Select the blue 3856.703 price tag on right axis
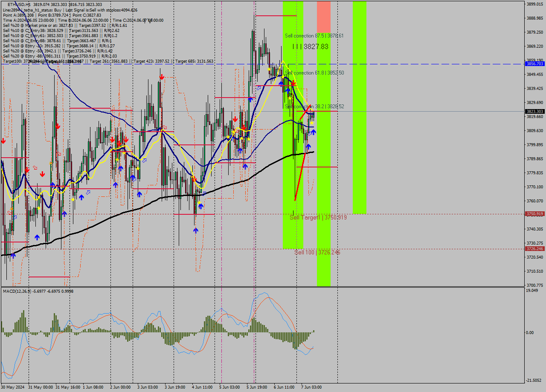Screen dimensions: 546x392 535,64
